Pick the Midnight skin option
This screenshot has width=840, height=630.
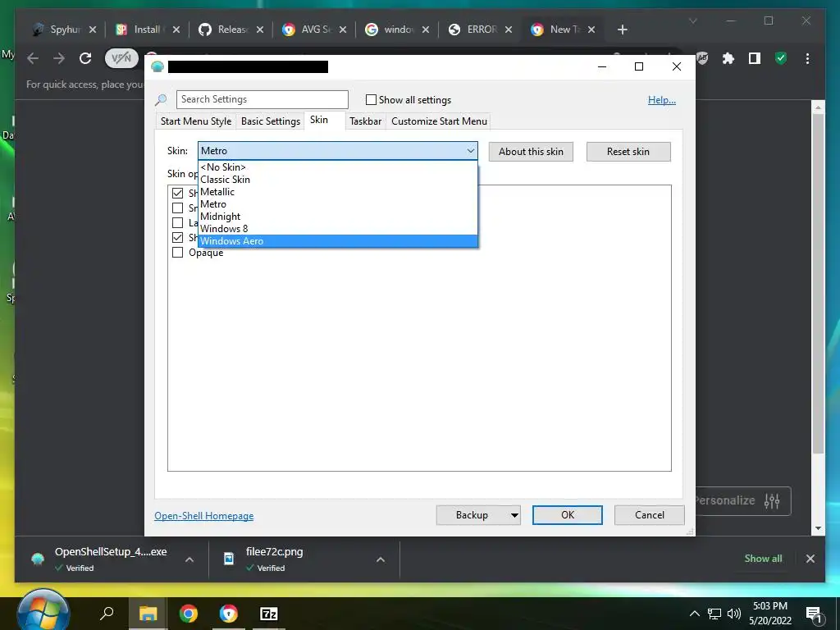337,217
